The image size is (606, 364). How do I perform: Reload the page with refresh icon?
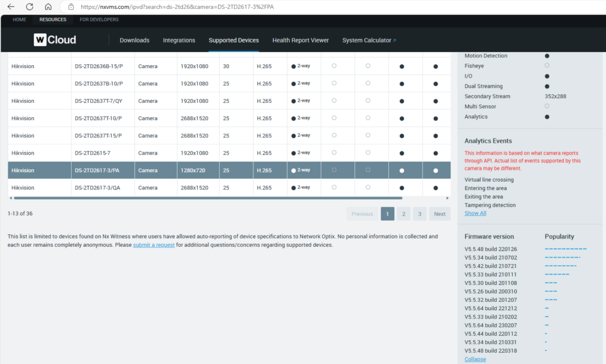(x=30, y=7)
